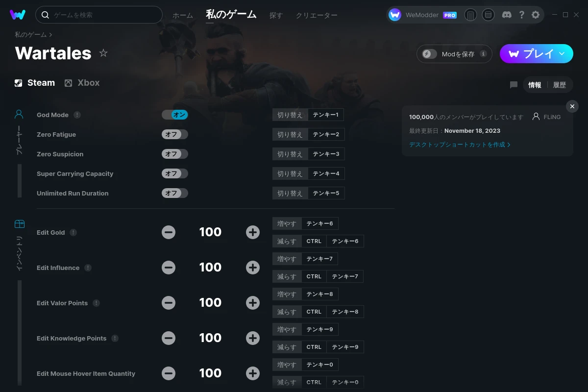Screen dimensions: 588x392
Task: Enable Zero Suspicion toggle
Action: click(x=175, y=154)
